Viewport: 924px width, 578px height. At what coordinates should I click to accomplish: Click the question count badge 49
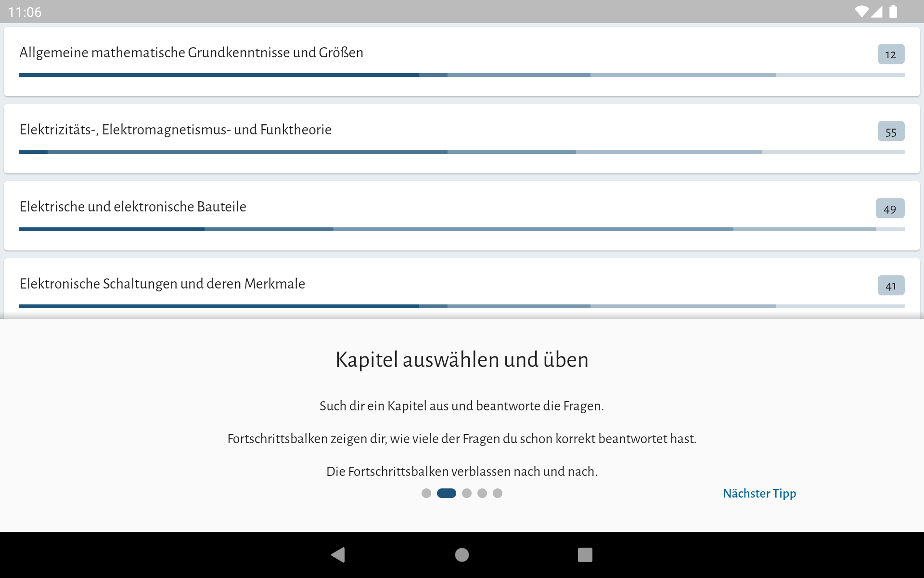[889, 209]
